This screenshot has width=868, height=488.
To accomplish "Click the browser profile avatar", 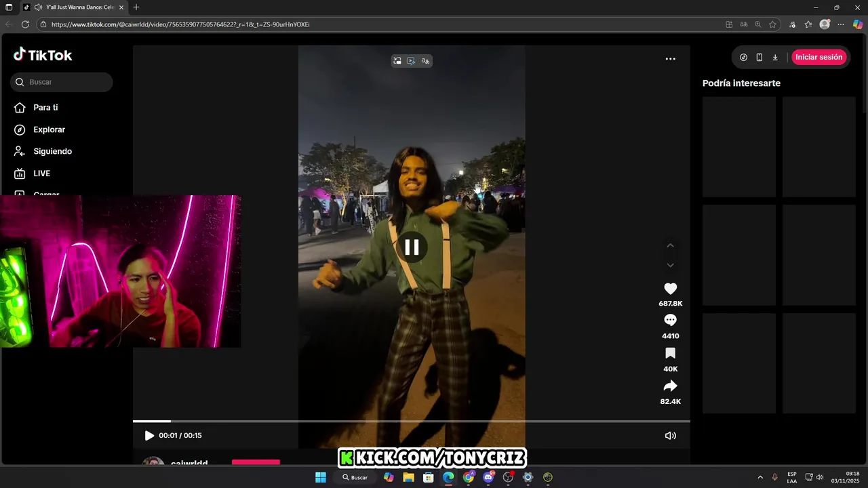I will click(x=825, y=24).
